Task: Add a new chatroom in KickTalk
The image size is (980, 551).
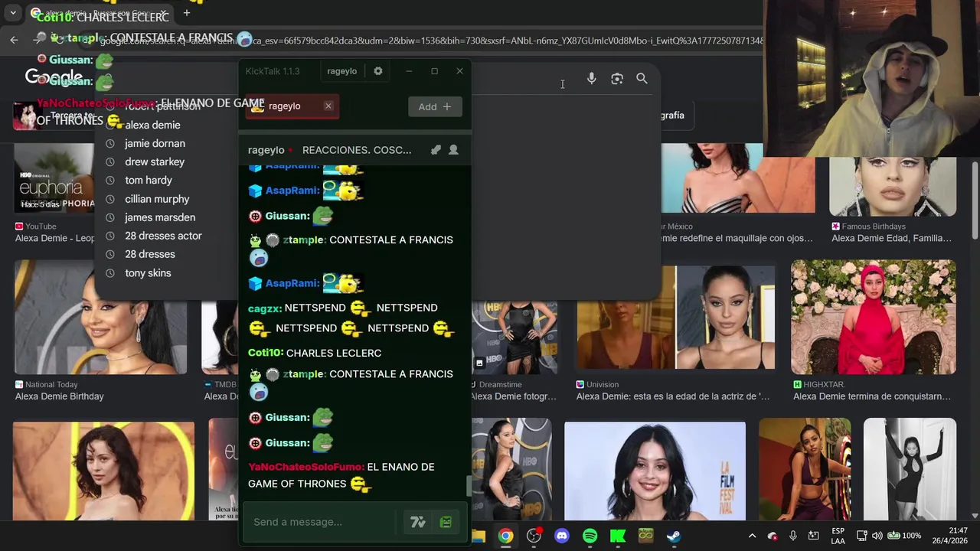Action: [x=435, y=107]
